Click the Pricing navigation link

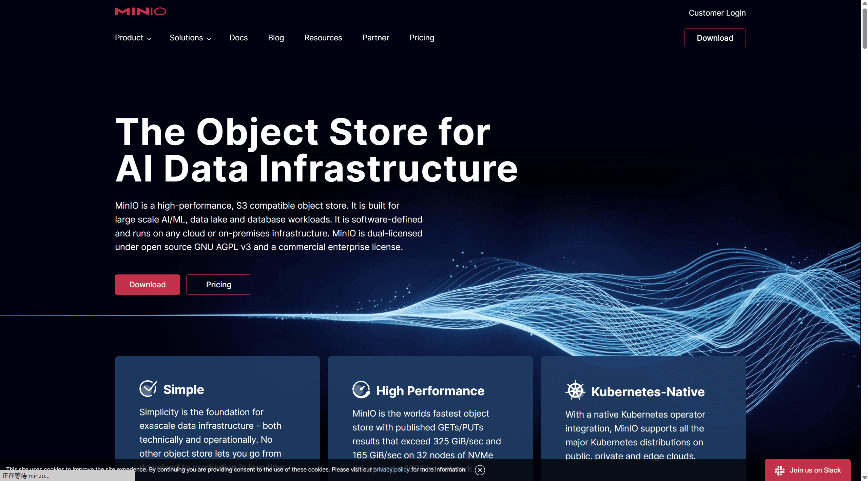422,37
